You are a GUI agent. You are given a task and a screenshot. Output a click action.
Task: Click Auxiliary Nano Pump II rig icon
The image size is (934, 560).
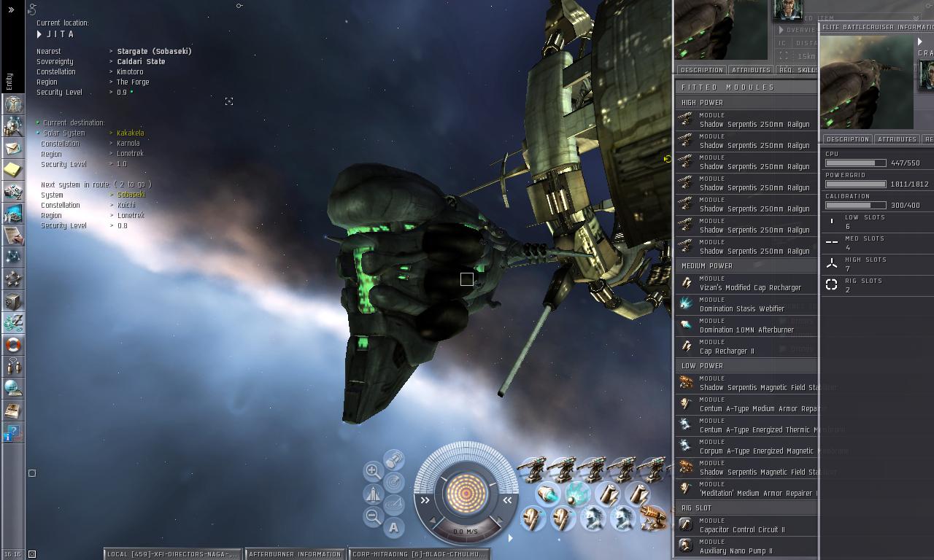point(686,546)
